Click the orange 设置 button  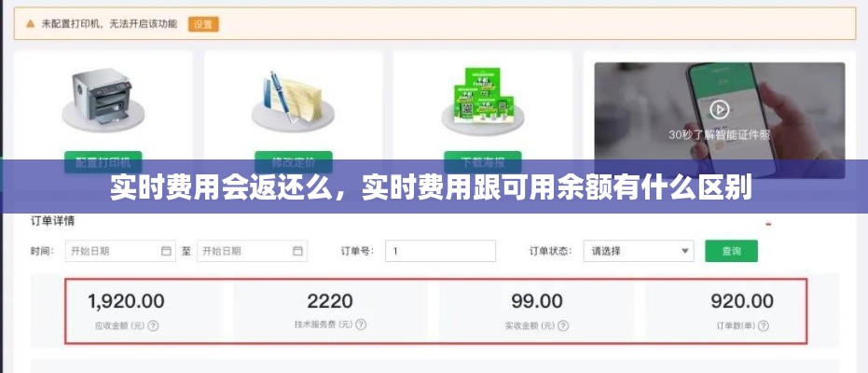click(203, 24)
